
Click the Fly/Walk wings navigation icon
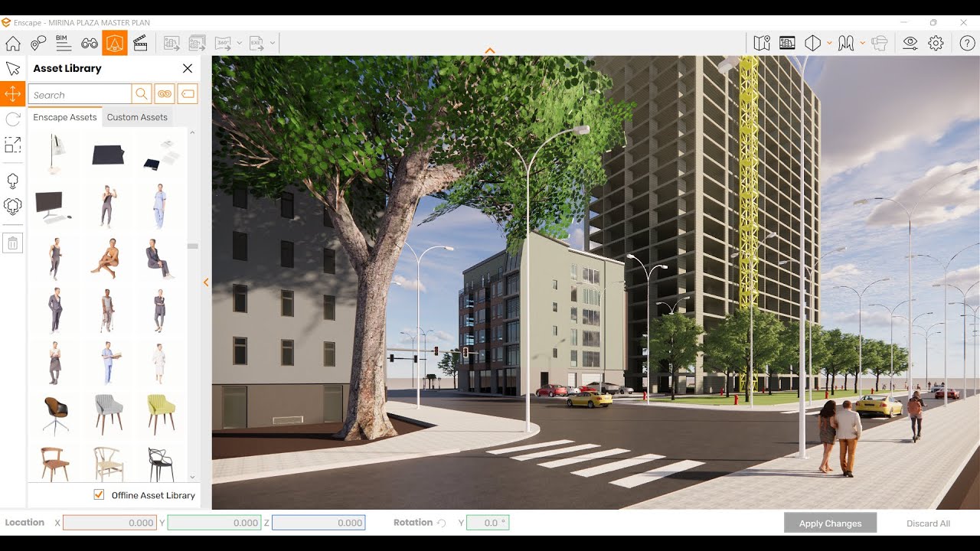click(846, 43)
